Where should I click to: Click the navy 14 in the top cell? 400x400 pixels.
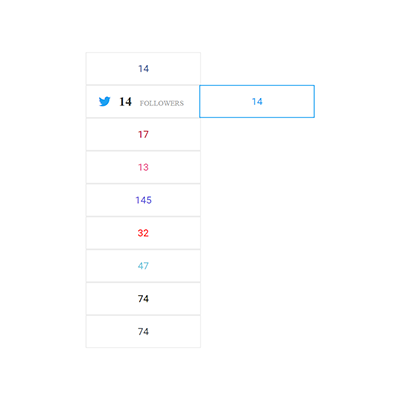[x=143, y=69]
